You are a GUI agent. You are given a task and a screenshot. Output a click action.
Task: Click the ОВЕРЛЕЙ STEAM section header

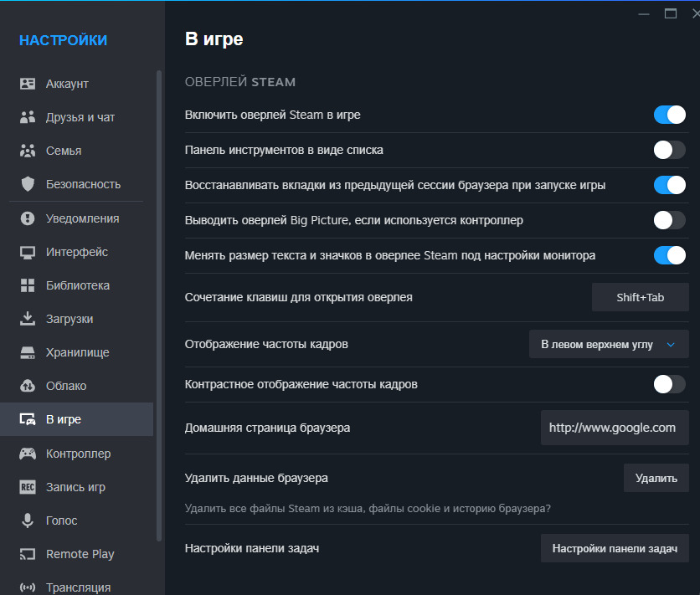tap(240, 82)
